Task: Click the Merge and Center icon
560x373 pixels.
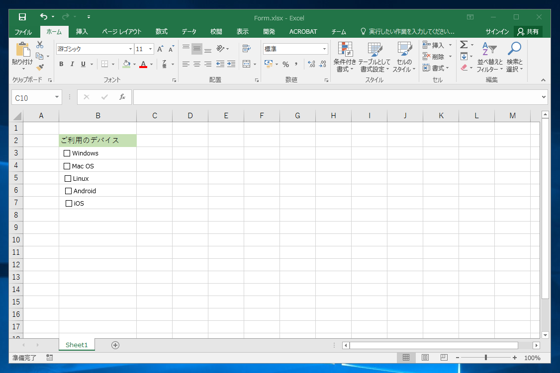Action: (x=246, y=64)
